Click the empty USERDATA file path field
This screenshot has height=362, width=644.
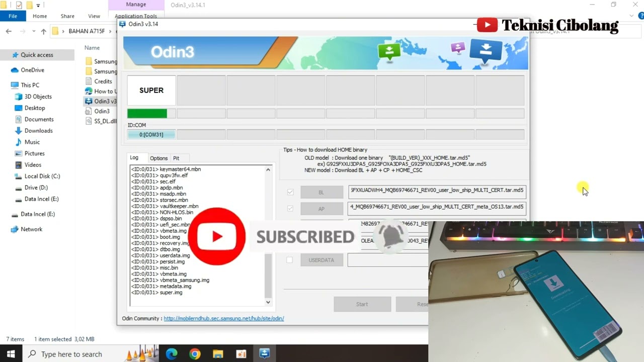(388, 260)
